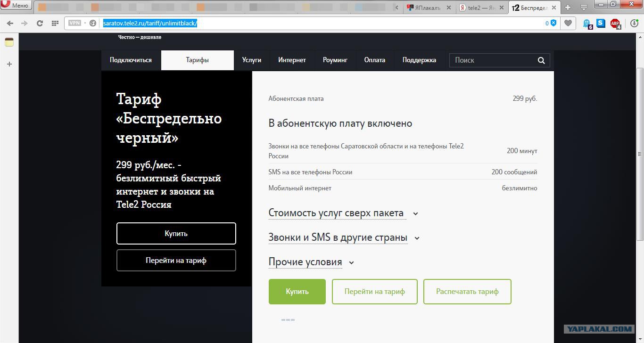Click the 'SMS на все телефоны России' row
Screen dimensions: 644x343
403,172
